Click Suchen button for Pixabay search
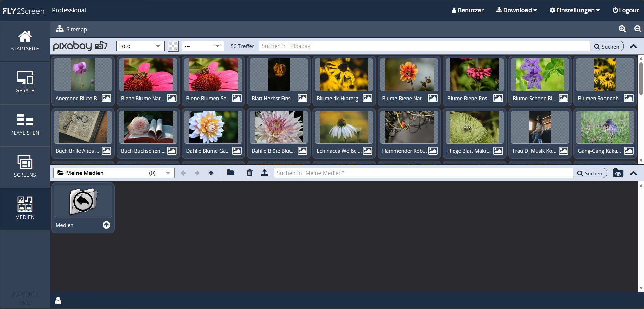The height and width of the screenshot is (309, 644). (607, 46)
